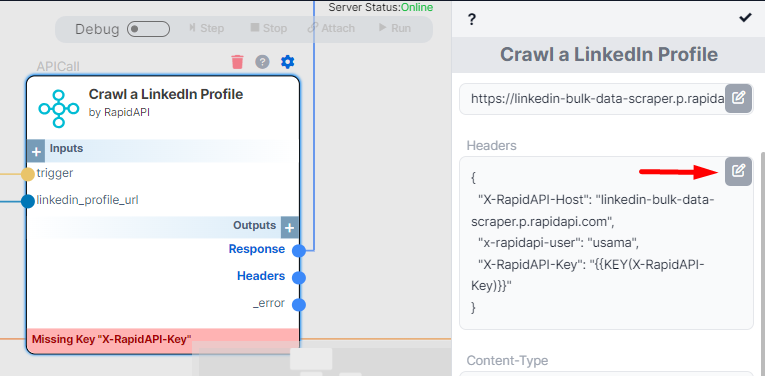Select the Headers output connector
This screenshot has height=376, width=765.
coord(299,277)
